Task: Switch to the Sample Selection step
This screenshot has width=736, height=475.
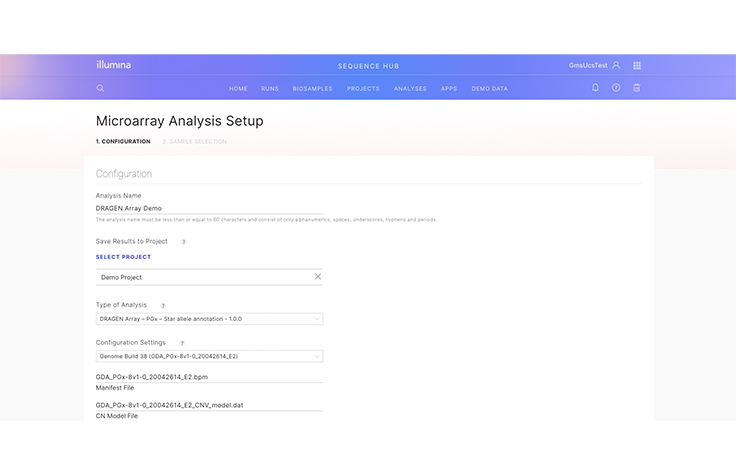Action: [195, 142]
